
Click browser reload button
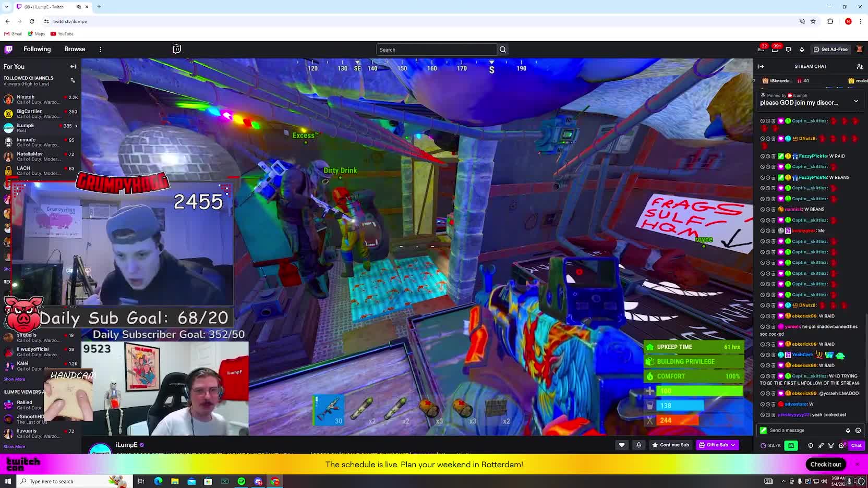tap(32, 21)
